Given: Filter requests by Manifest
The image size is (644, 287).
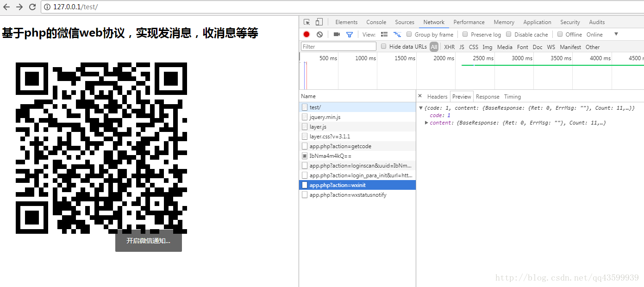Looking at the screenshot, I should point(570,47).
